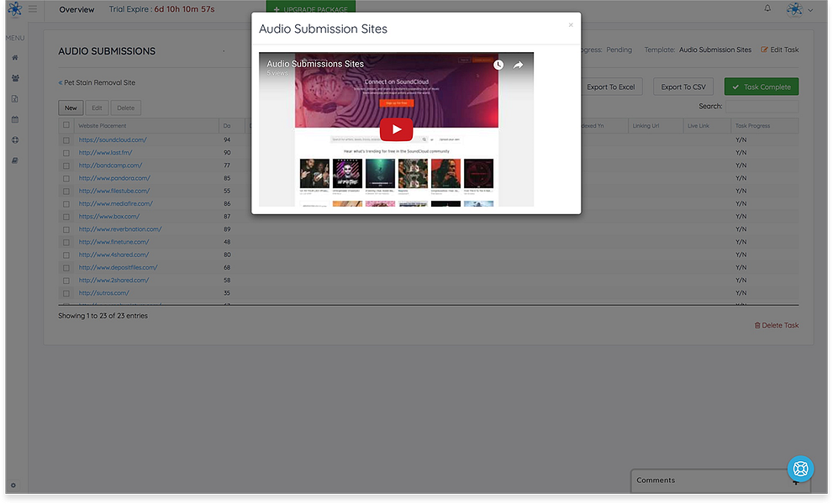This screenshot has height=504, width=833.
Task: Click the Watch Later clock icon on video
Action: point(498,65)
